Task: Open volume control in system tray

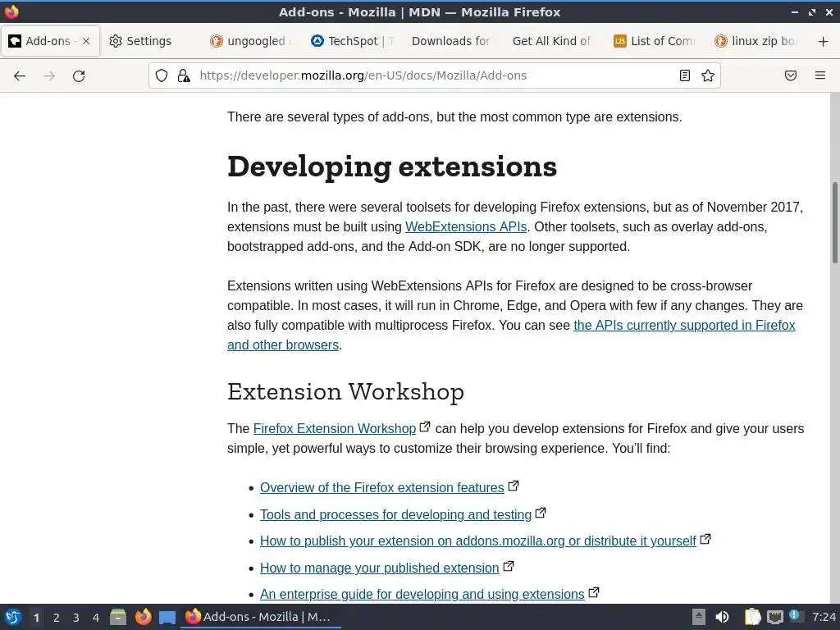Action: pyautogui.click(x=722, y=617)
